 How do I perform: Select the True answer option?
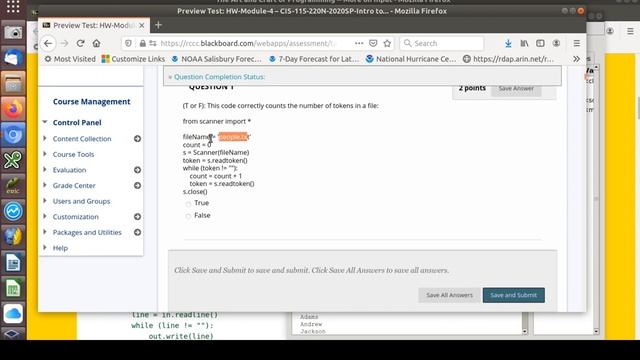pyautogui.click(x=188, y=204)
